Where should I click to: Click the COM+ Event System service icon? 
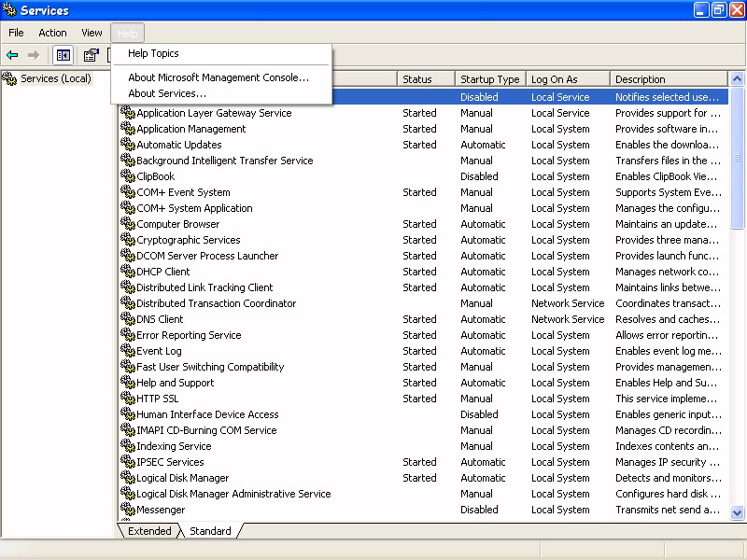(x=128, y=192)
